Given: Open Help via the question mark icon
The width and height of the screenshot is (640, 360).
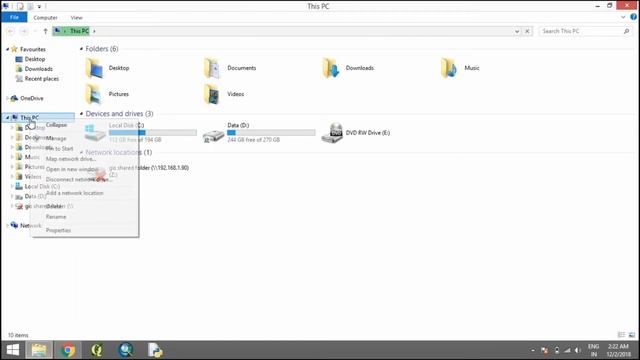Looking at the screenshot, I should 633,17.
